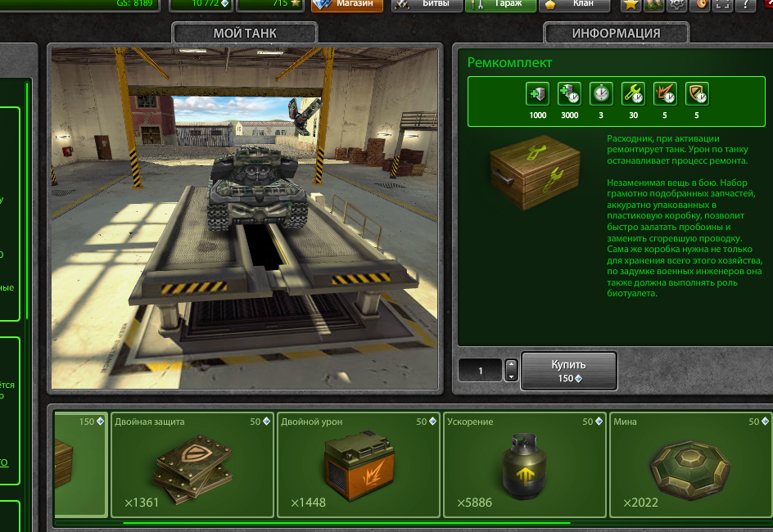773x532 pixels.
Task: Click damage cooldown icon with red burst
Action: 665,93
